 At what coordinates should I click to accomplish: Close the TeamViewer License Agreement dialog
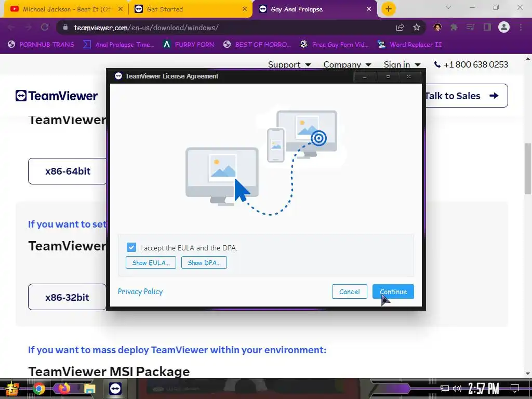409,77
